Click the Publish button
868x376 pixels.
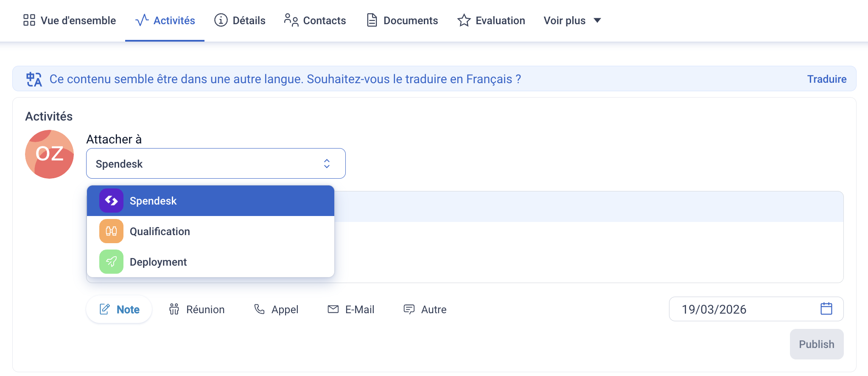(816, 344)
